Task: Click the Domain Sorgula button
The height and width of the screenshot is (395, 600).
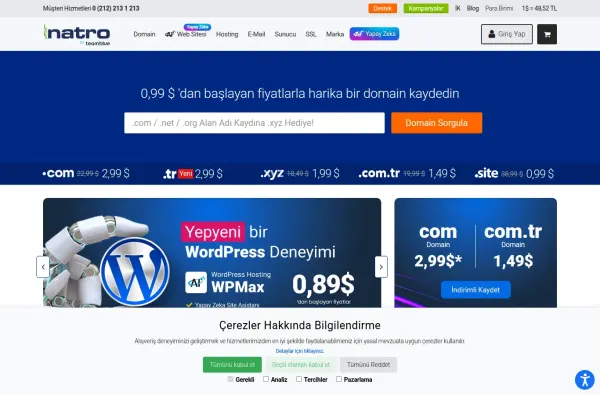Action: (437, 123)
